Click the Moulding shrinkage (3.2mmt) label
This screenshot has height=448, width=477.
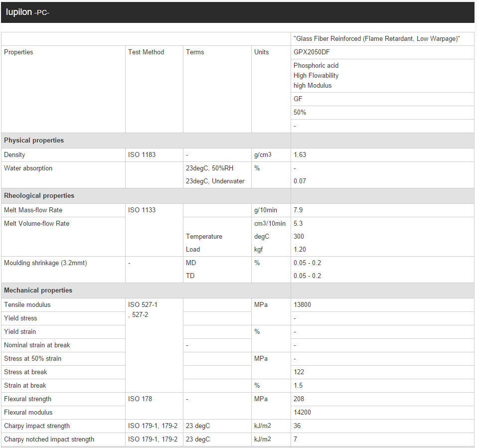pyautogui.click(x=45, y=263)
